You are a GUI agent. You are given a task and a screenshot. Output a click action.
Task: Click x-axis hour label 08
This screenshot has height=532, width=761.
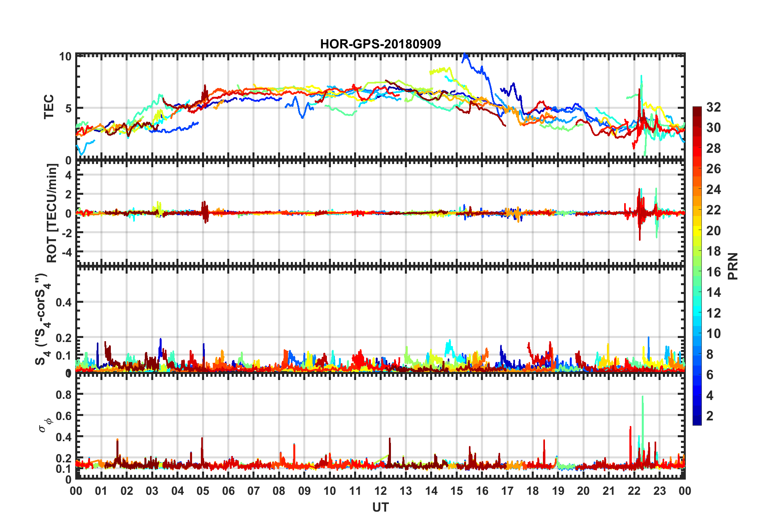pyautogui.click(x=279, y=491)
